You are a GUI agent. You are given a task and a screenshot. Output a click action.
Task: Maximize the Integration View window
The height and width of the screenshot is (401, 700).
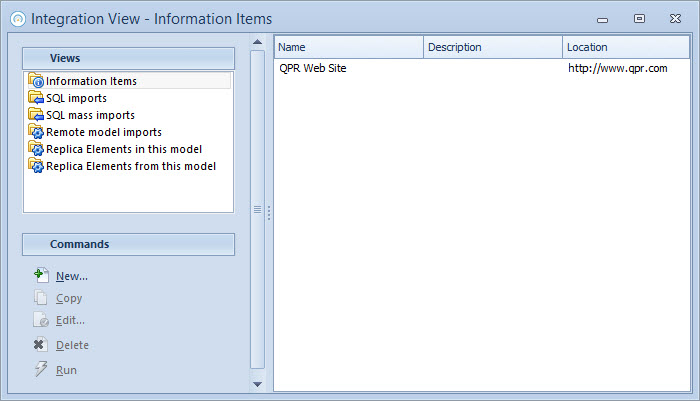(639, 18)
